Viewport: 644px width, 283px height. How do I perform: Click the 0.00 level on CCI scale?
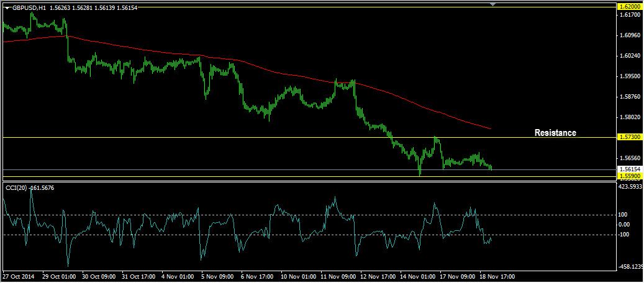click(x=625, y=224)
